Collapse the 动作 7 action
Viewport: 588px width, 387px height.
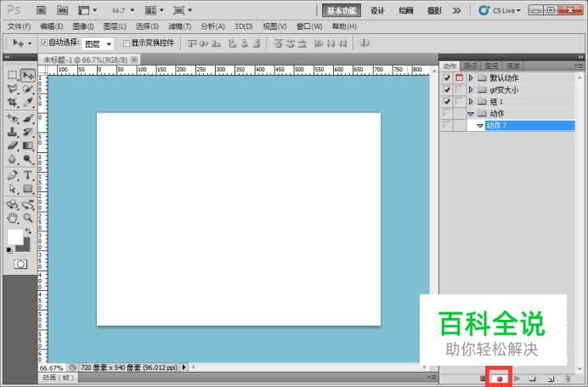point(480,126)
